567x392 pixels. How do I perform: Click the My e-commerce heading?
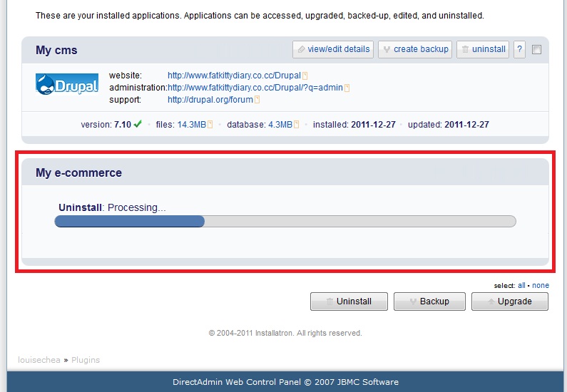pyautogui.click(x=78, y=172)
